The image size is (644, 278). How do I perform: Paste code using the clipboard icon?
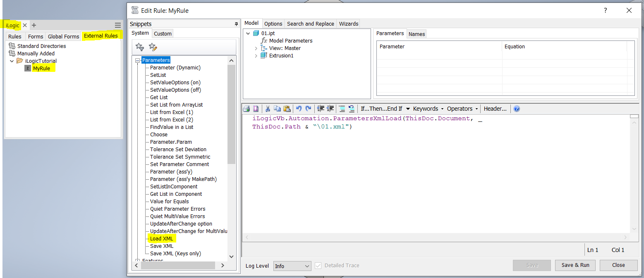click(x=287, y=108)
